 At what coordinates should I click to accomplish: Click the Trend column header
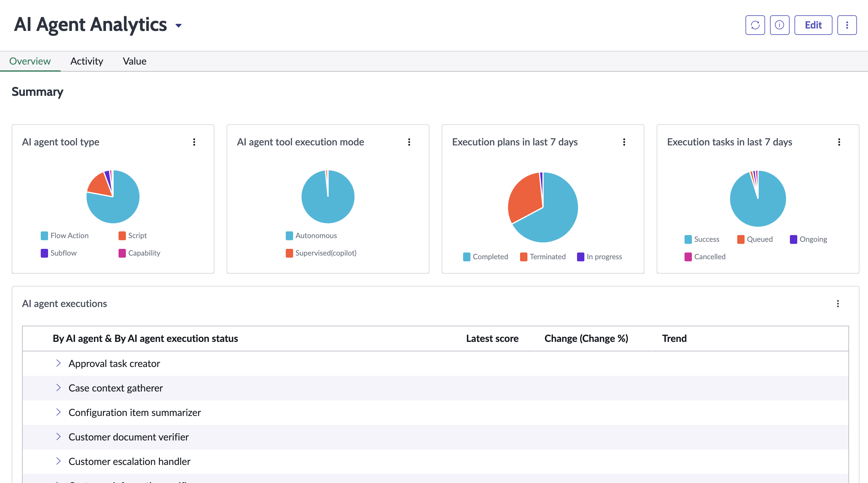[674, 339]
